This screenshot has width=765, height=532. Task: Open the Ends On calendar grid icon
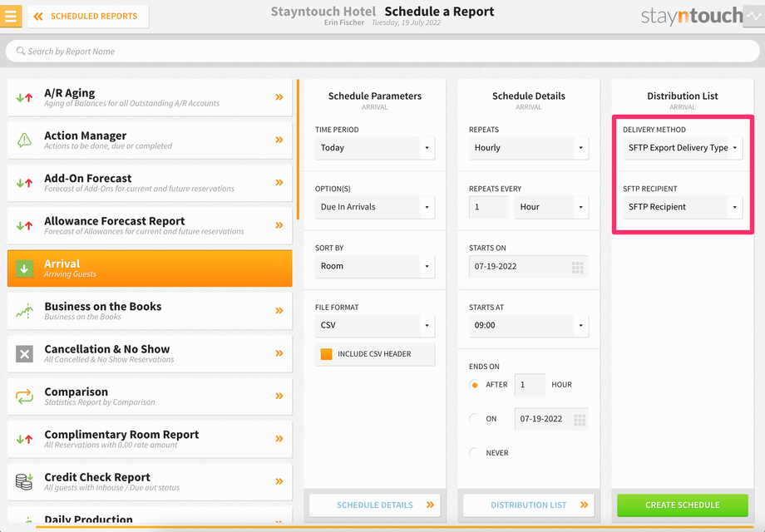[x=580, y=420]
